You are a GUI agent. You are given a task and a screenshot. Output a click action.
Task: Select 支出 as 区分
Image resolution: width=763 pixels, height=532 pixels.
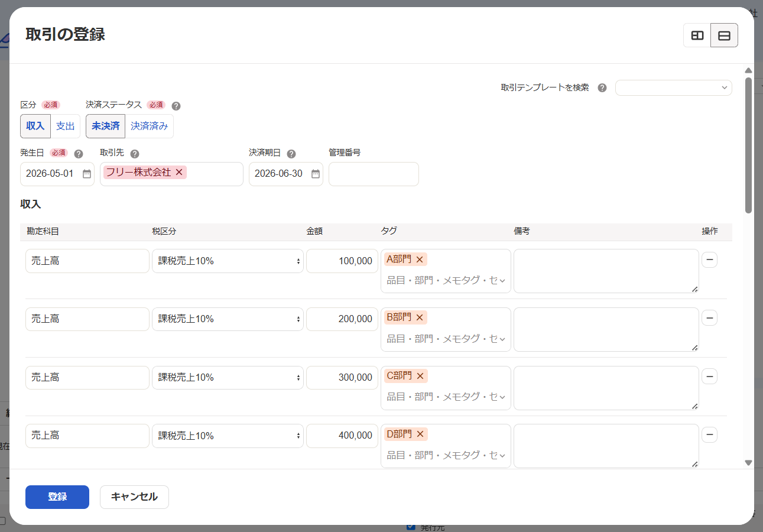coord(65,126)
